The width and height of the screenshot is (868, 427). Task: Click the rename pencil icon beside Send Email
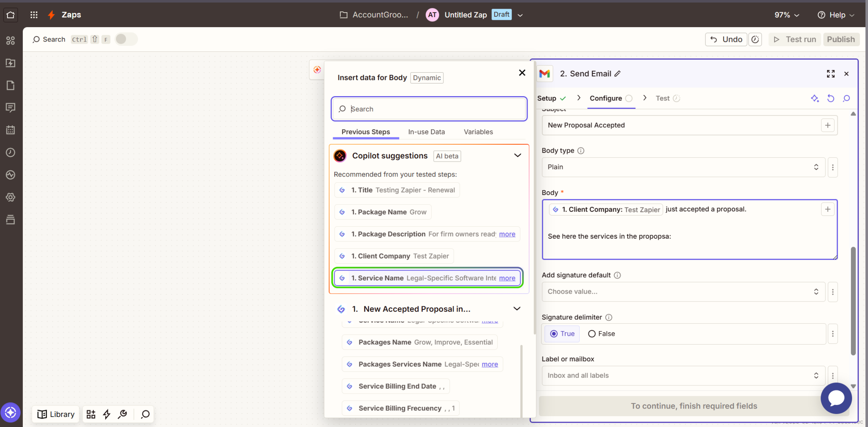[618, 74]
